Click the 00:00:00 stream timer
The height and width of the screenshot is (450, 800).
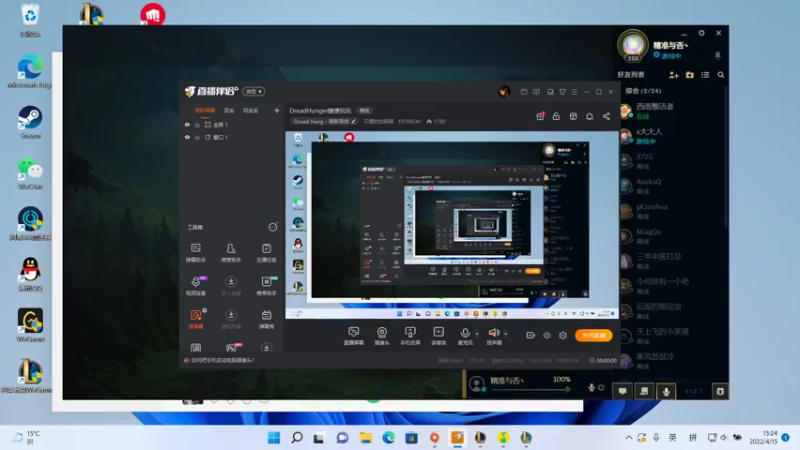click(x=603, y=361)
